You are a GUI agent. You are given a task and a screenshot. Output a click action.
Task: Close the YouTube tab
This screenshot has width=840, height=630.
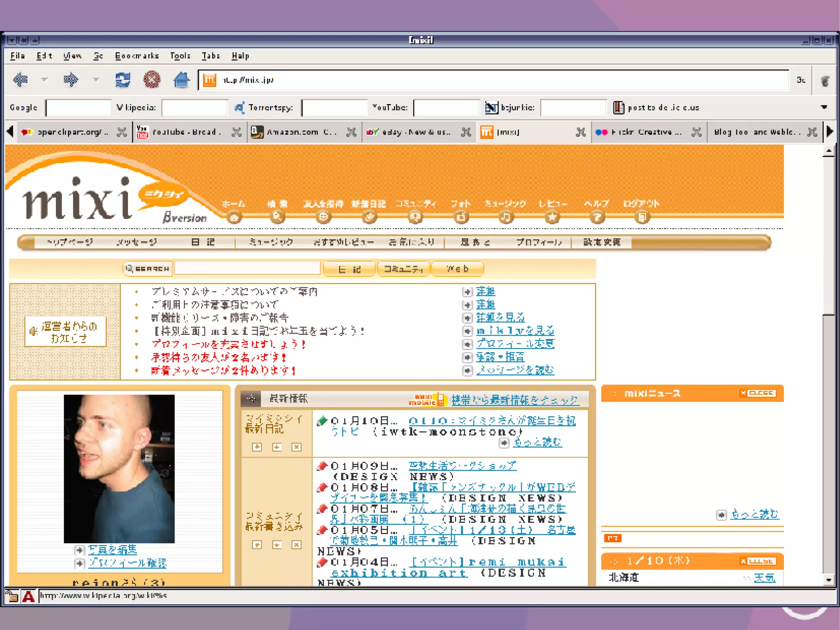tap(236, 132)
